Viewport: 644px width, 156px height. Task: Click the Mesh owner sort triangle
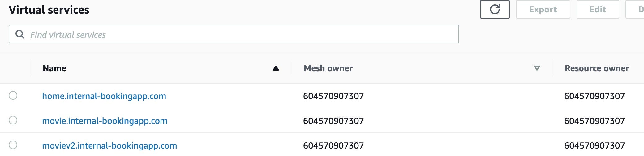[537, 68]
